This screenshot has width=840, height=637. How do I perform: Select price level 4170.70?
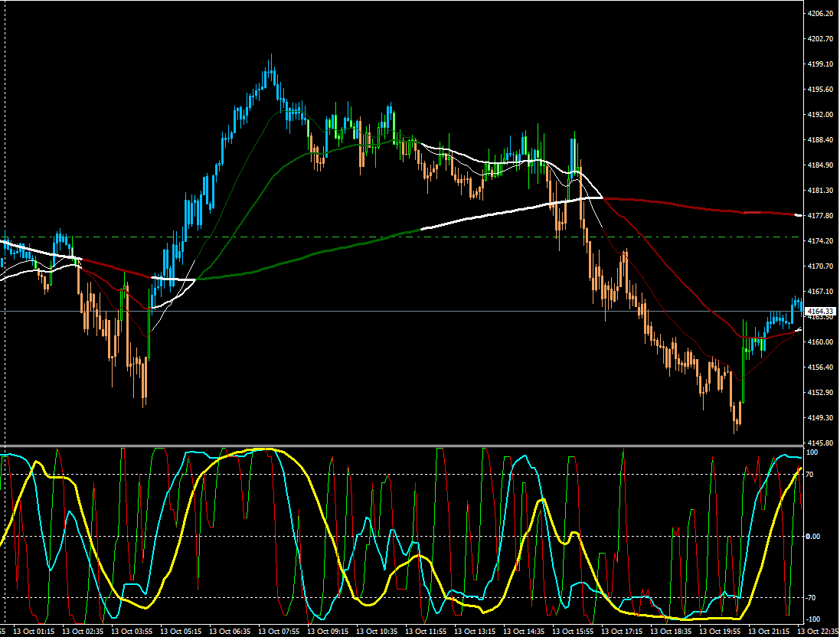pyautogui.click(x=820, y=266)
